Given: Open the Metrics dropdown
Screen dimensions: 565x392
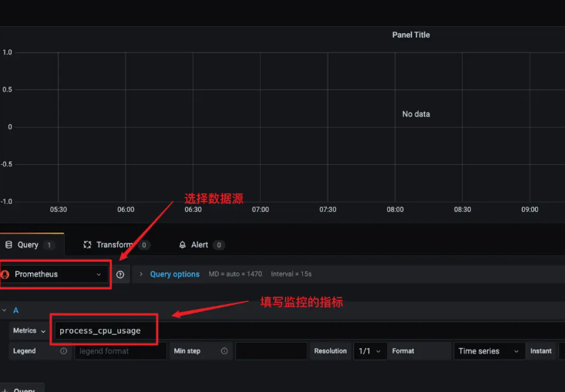Looking at the screenshot, I should coord(29,330).
